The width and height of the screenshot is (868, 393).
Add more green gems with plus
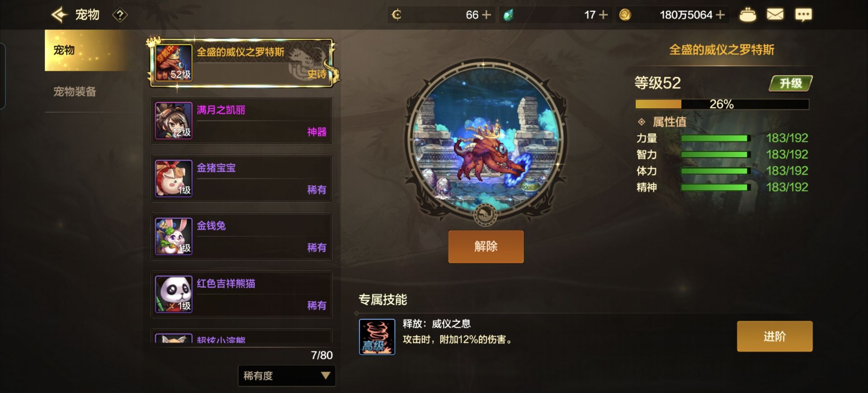(603, 15)
